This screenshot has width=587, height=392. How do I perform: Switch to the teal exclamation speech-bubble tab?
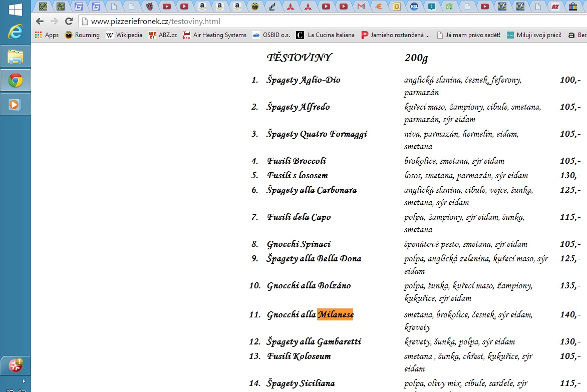point(432,7)
